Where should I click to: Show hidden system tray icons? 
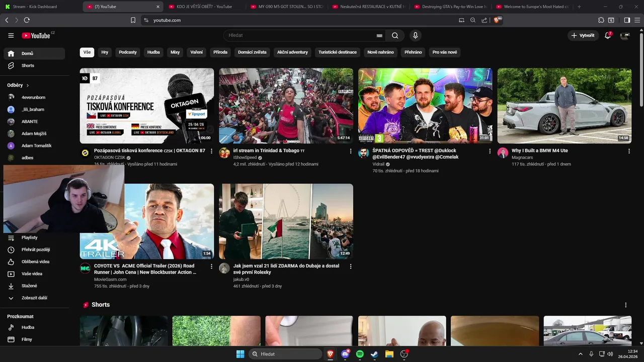point(580,354)
